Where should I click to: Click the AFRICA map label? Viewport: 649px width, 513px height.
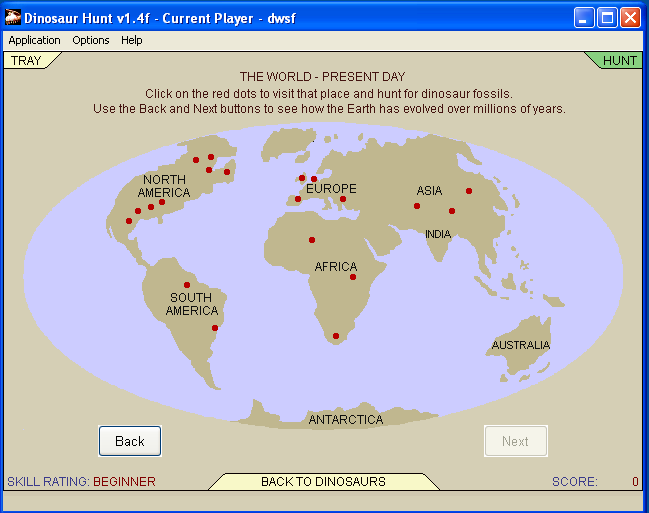pyautogui.click(x=336, y=266)
